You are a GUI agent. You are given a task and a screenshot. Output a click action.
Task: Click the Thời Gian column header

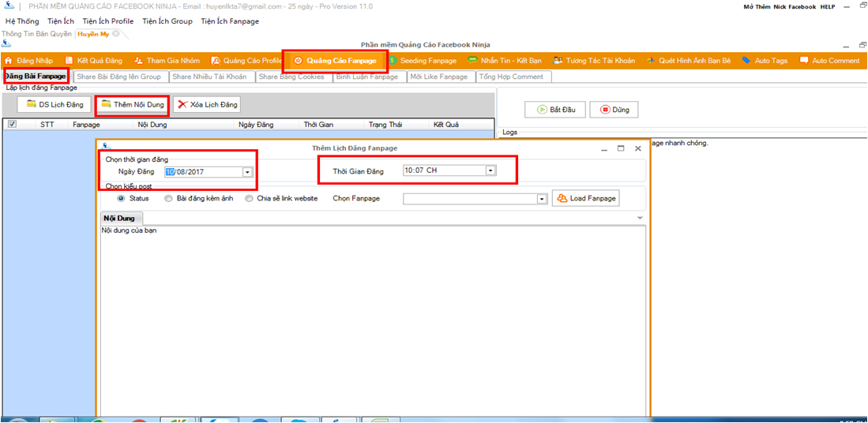318,125
